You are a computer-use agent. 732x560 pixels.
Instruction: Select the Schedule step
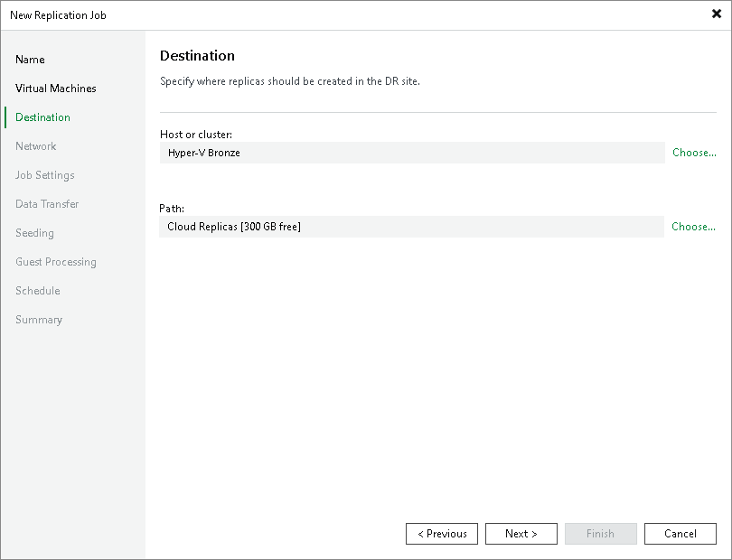pos(37,290)
